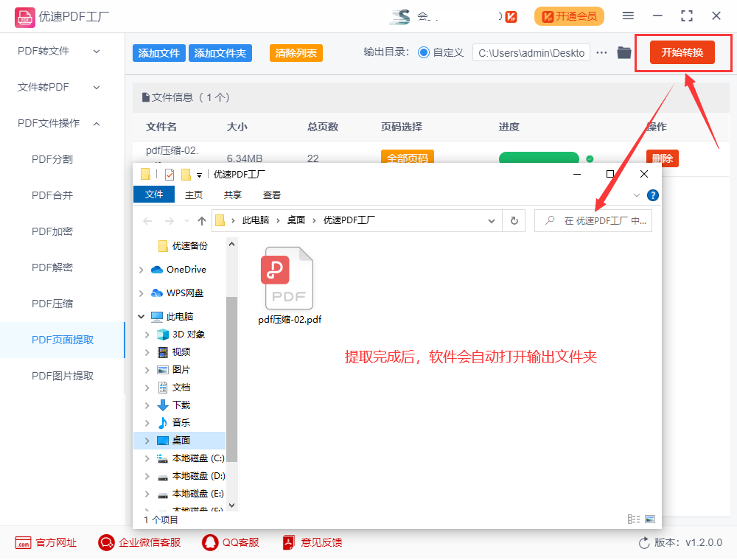
Task: Switch Explorer to large icons view
Action: pyautogui.click(x=650, y=519)
